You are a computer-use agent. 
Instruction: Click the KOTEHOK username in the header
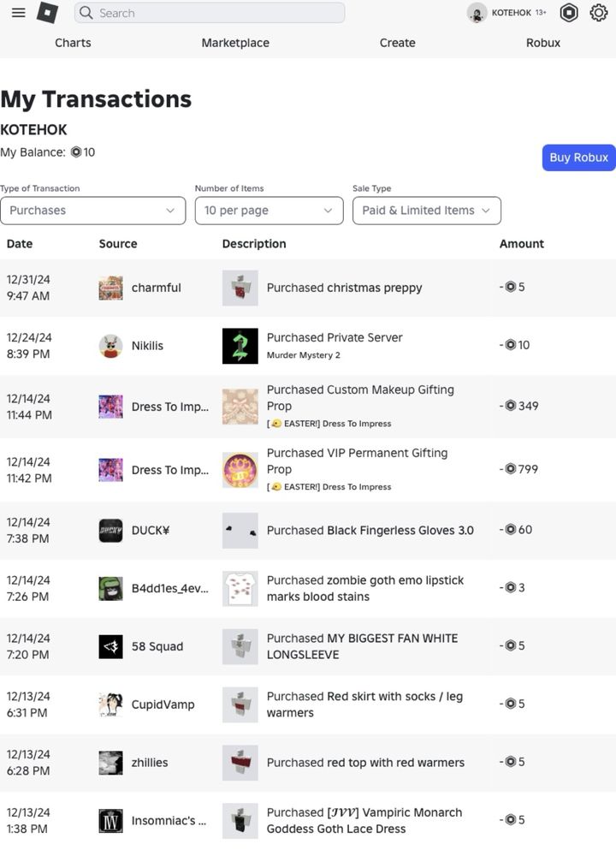[x=512, y=13]
